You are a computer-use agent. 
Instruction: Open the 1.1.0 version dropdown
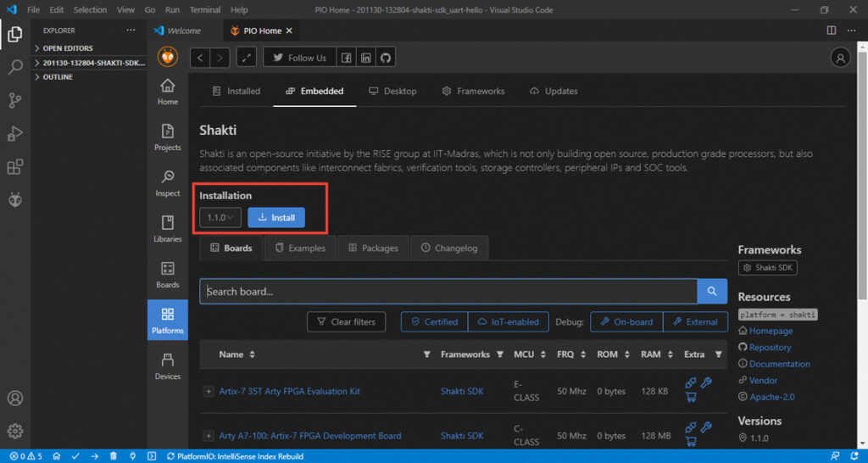point(220,218)
